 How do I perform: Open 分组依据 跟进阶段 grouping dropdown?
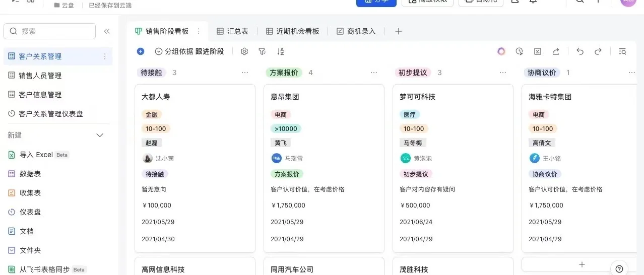[x=189, y=51]
